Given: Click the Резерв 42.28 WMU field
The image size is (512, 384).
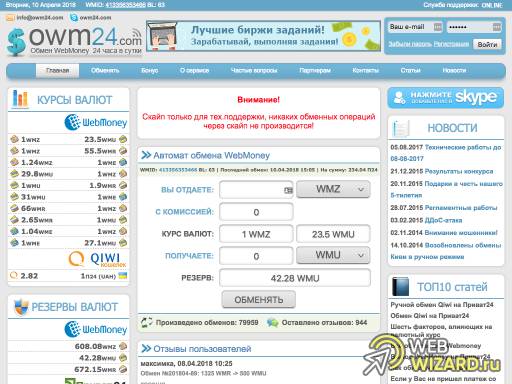Looking at the screenshot, I should [295, 278].
